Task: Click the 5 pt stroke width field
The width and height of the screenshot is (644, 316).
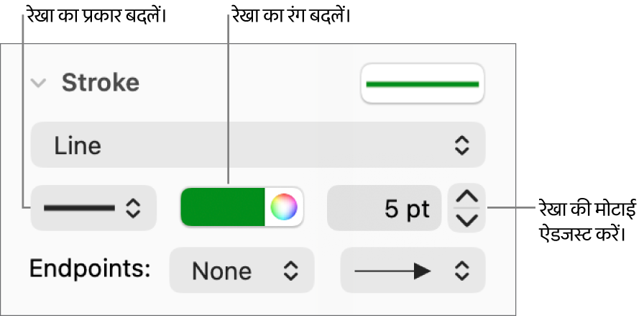Action: point(384,209)
